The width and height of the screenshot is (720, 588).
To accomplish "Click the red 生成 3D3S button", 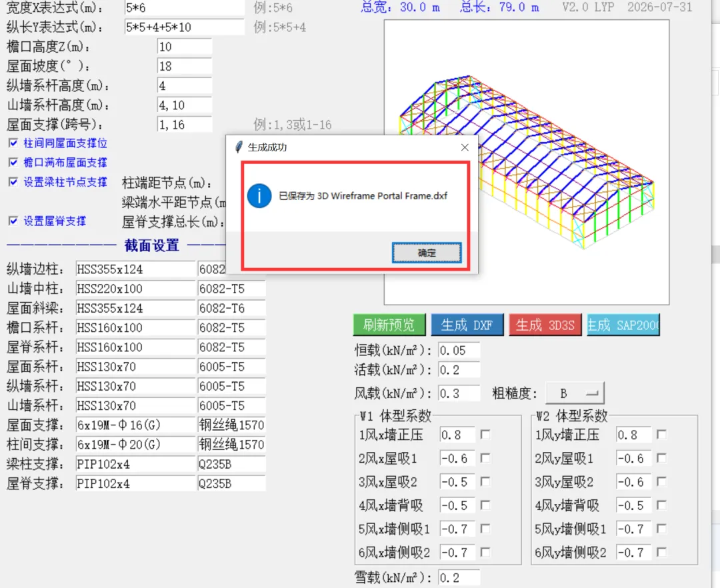I will (545, 325).
